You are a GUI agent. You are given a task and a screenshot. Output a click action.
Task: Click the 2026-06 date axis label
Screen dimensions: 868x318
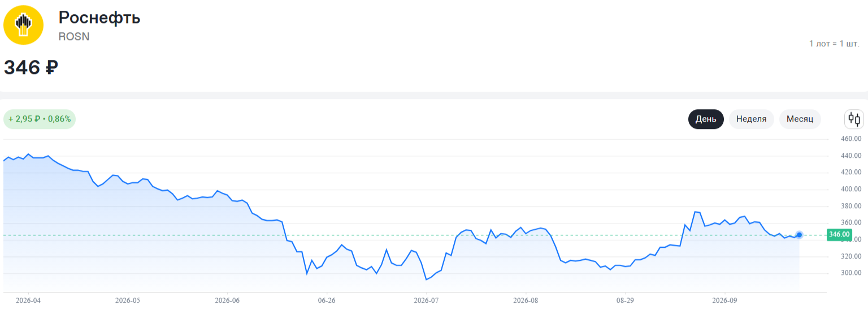click(x=227, y=300)
